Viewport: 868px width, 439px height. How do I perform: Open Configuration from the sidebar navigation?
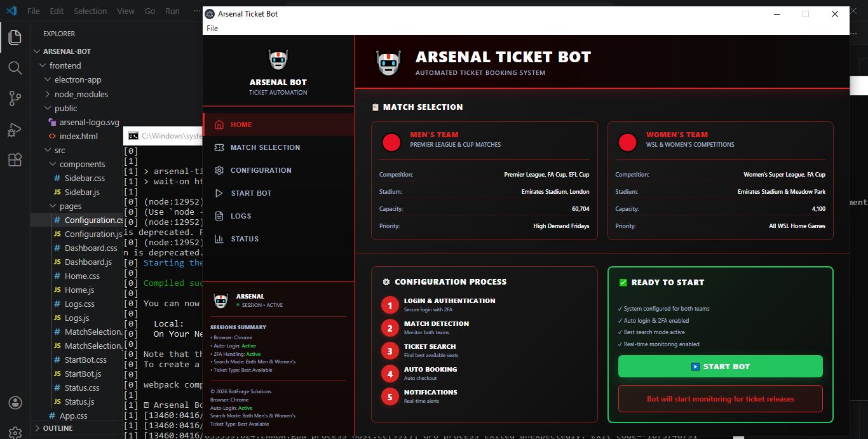261,170
